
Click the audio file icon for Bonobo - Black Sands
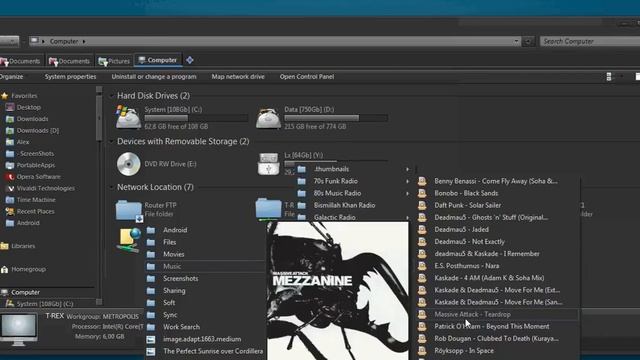[422, 193]
